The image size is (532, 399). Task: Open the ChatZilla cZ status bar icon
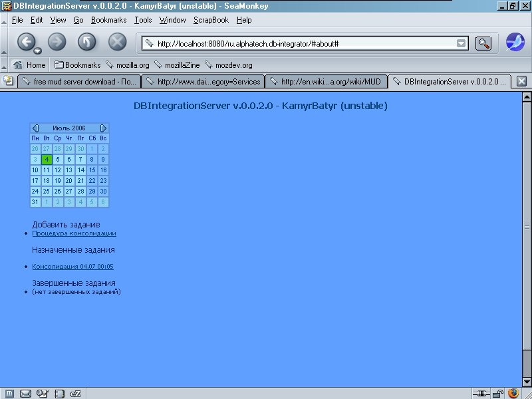[x=75, y=394]
